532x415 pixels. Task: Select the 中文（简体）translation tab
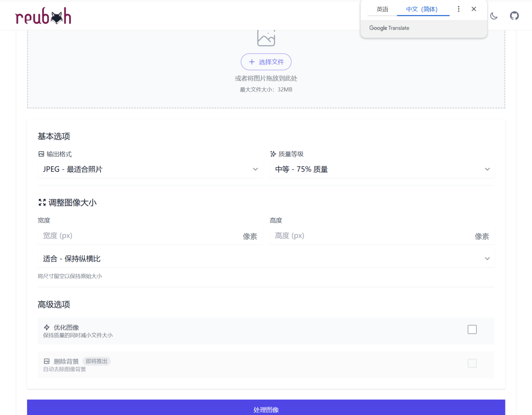point(423,9)
